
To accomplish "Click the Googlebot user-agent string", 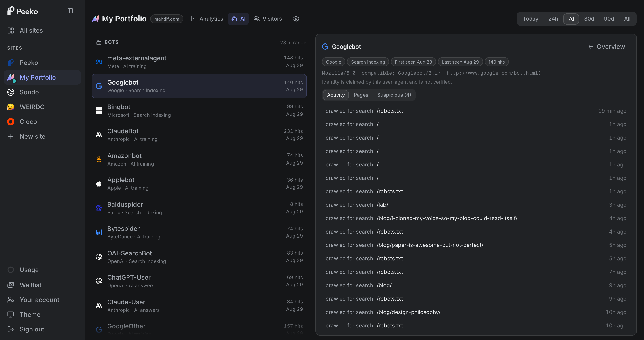I will pos(431,73).
